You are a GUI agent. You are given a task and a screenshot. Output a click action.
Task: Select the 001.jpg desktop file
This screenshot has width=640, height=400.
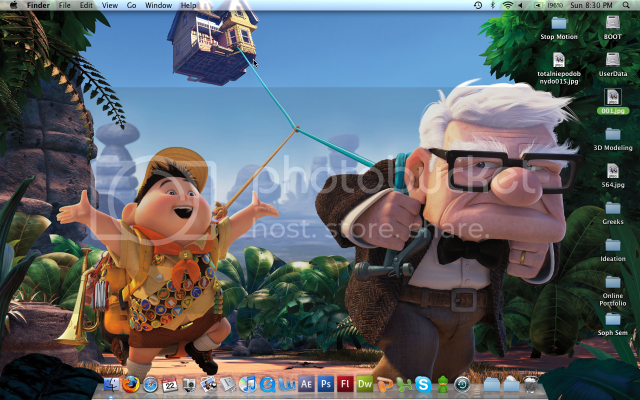point(612,100)
